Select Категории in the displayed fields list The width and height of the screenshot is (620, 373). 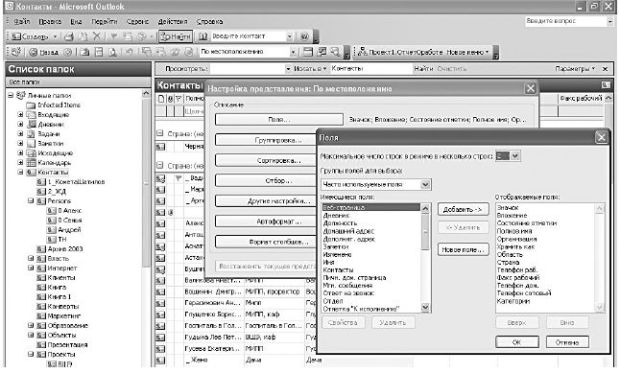513,301
